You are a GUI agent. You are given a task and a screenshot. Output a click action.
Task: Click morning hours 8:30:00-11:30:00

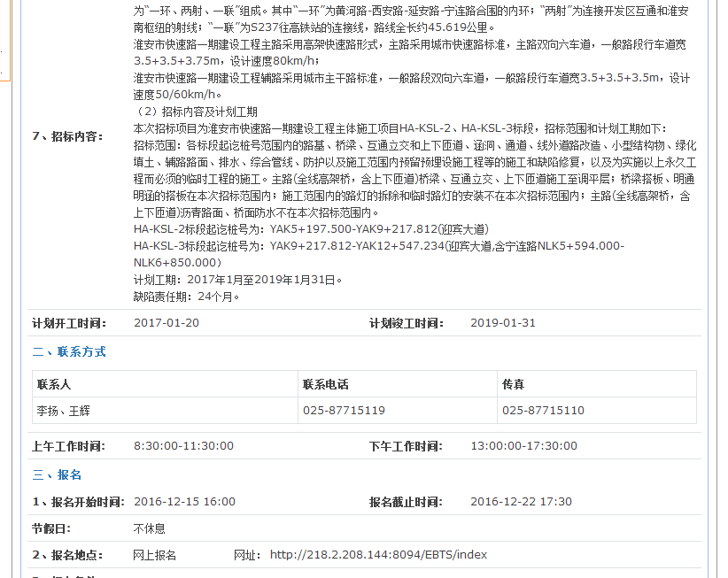[183, 446]
